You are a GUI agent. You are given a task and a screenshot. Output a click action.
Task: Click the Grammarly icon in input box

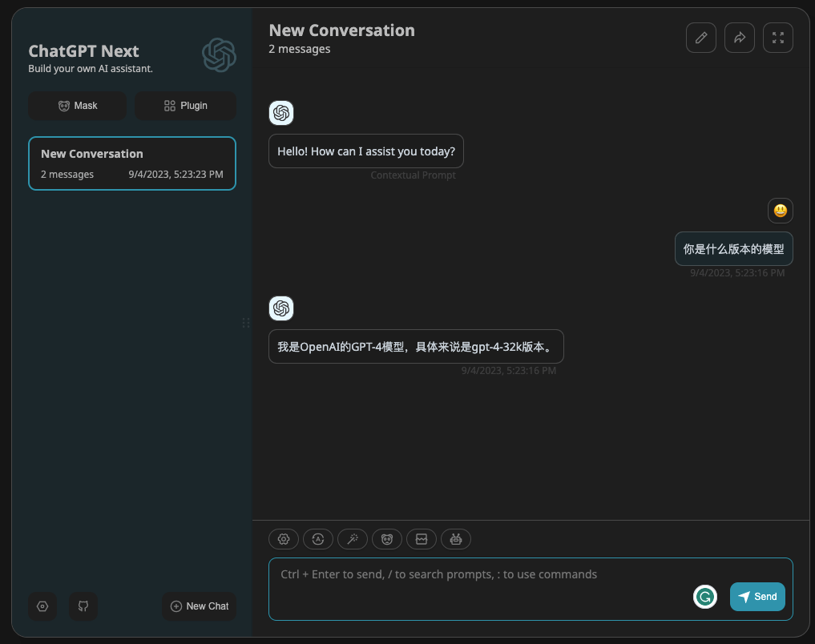704,597
